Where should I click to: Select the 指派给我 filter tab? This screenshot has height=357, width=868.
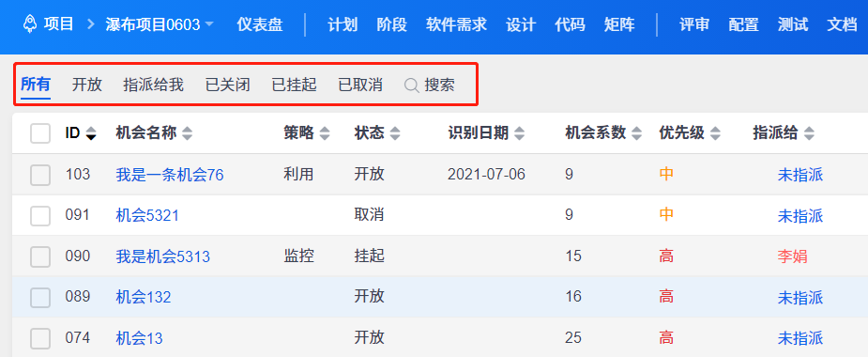coord(153,85)
